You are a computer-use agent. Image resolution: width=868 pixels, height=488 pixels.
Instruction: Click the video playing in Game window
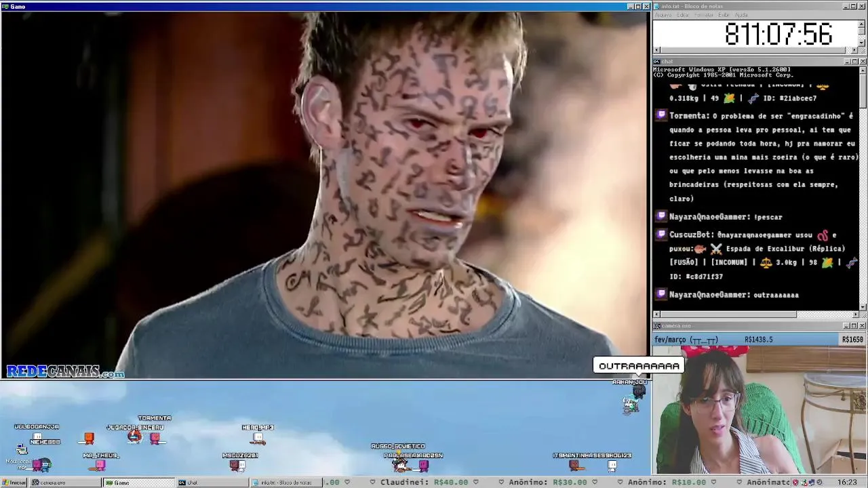[325, 195]
